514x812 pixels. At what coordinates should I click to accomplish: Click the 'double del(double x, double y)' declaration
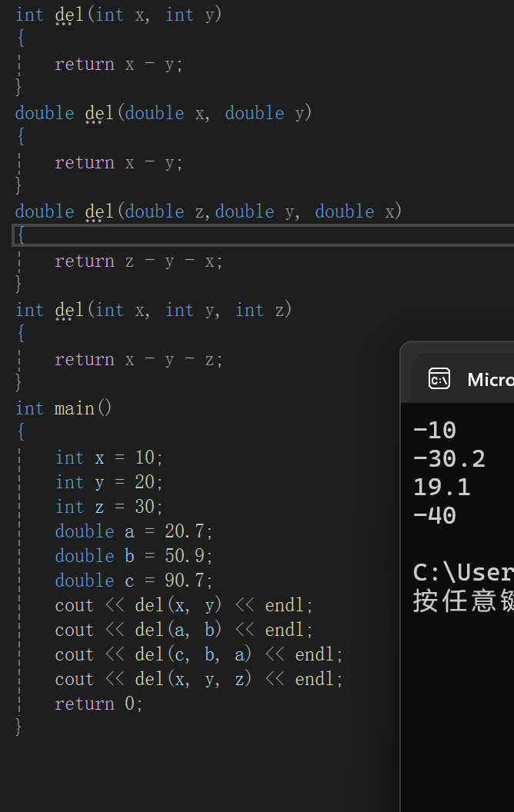click(x=163, y=113)
